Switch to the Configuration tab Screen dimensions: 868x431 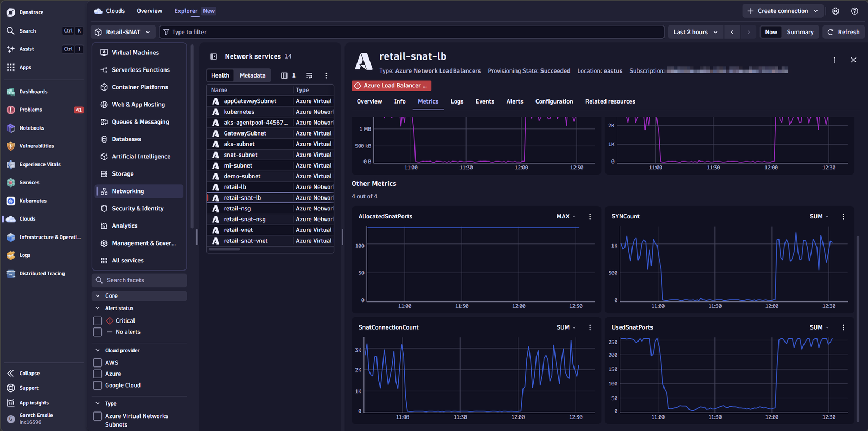pyautogui.click(x=554, y=101)
